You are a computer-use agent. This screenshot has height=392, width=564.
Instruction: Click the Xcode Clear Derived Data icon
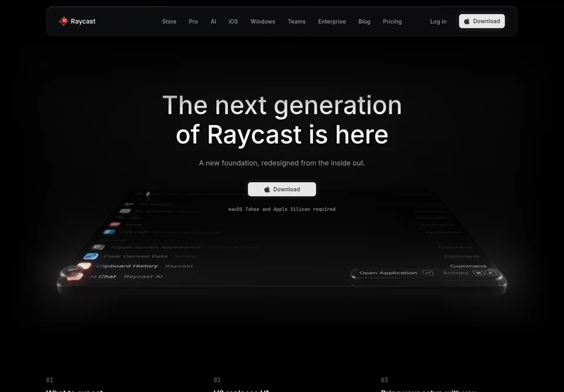(90, 256)
